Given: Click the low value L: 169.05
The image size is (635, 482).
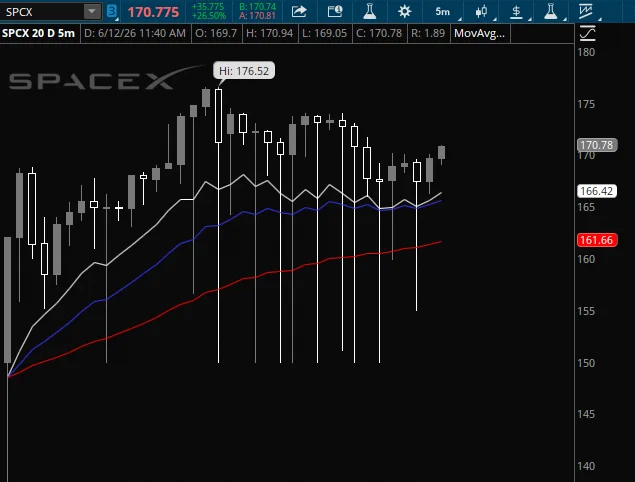Looking at the screenshot, I should click(324, 33).
